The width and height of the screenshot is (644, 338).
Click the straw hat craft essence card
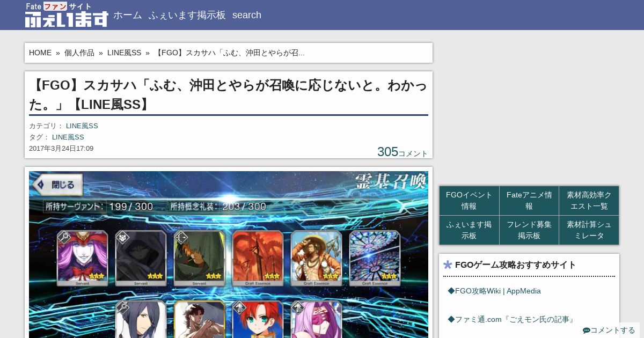316,258
